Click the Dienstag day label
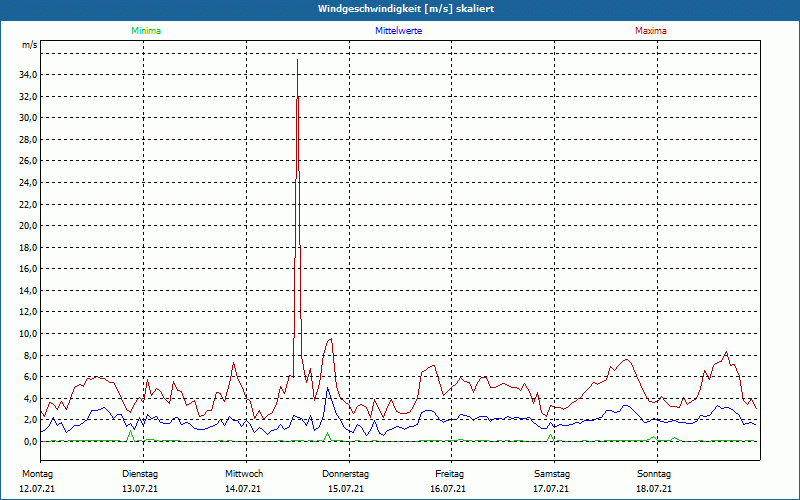The height and width of the screenshot is (500, 800). click(x=140, y=473)
